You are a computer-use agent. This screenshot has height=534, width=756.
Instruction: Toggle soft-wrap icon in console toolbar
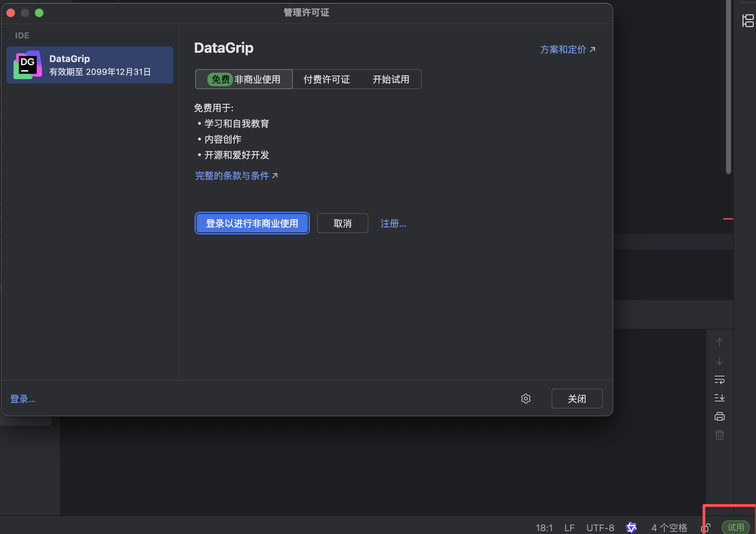coord(719,380)
